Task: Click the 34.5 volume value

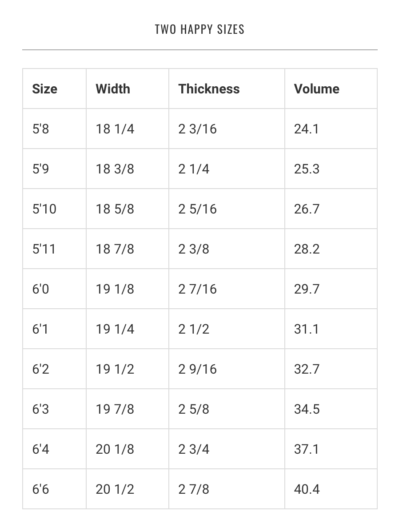Action: [307, 409]
